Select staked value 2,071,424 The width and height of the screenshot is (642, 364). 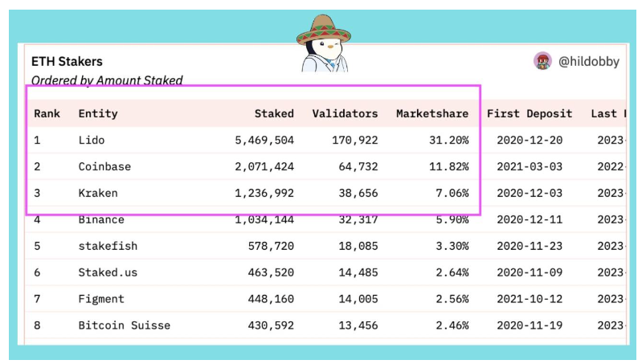[264, 166]
